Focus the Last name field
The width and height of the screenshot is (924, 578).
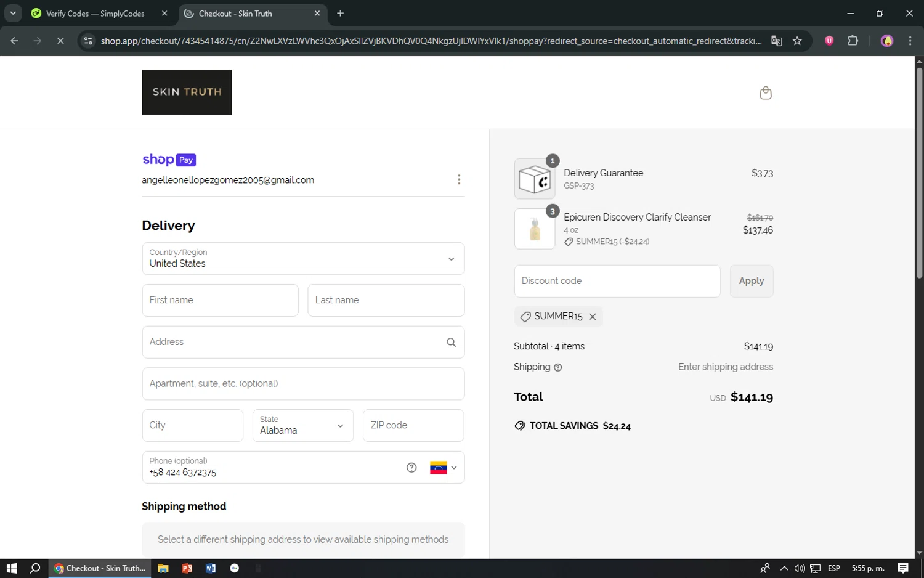click(x=386, y=301)
